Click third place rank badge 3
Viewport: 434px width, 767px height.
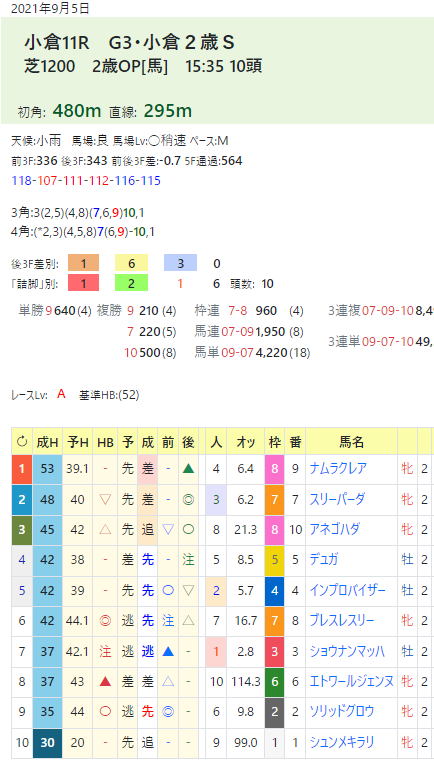click(22, 530)
